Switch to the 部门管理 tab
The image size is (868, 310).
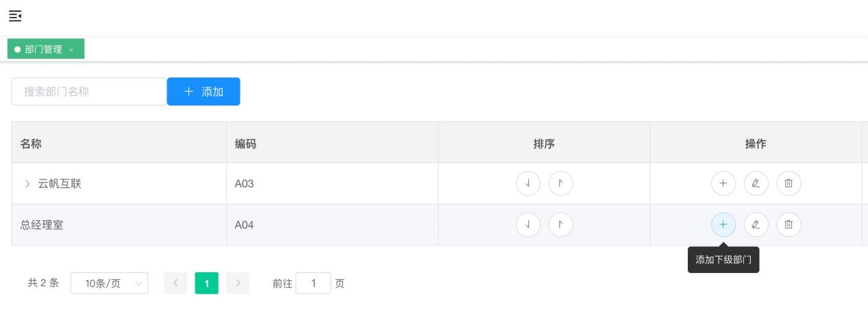42,49
